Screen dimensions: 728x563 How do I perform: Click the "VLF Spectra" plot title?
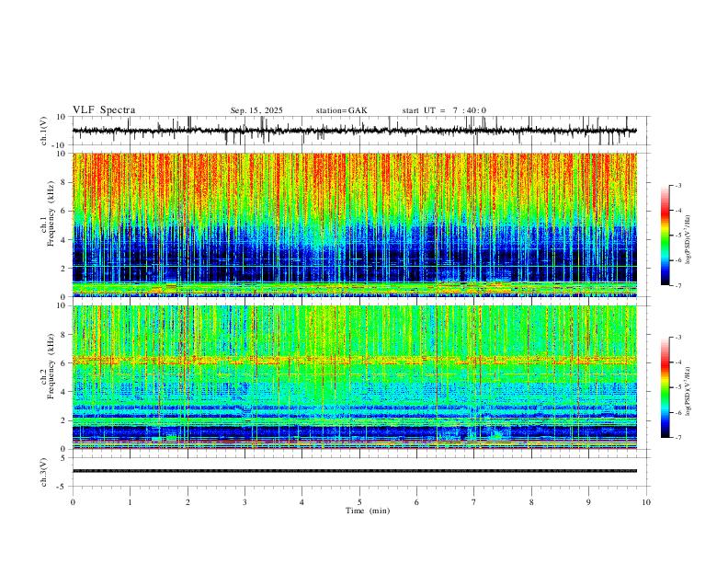104,110
